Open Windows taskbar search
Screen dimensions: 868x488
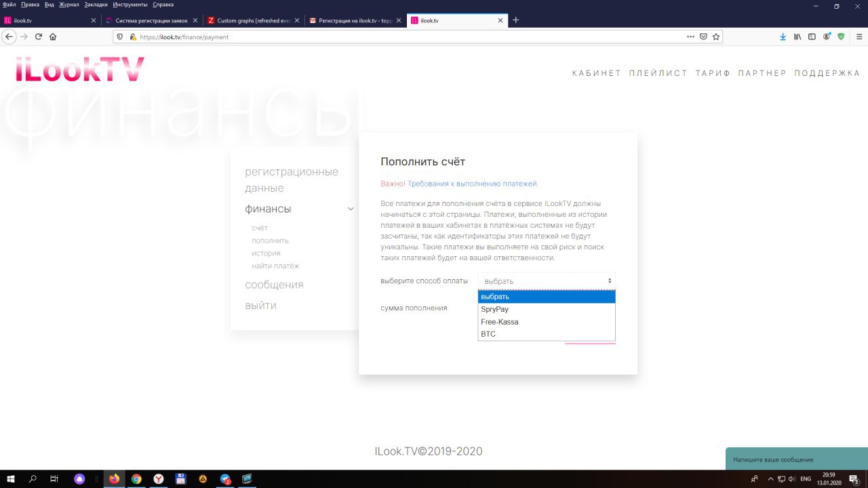(x=33, y=479)
